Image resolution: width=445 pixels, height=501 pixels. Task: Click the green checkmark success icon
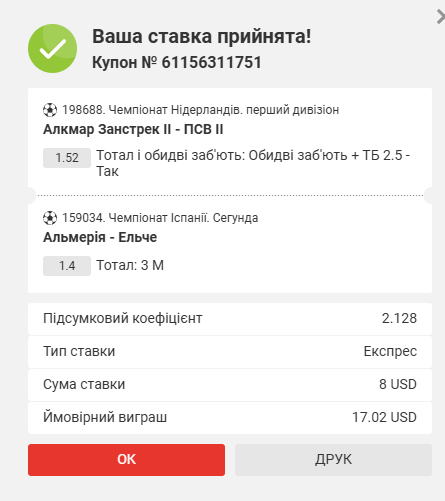(x=53, y=49)
